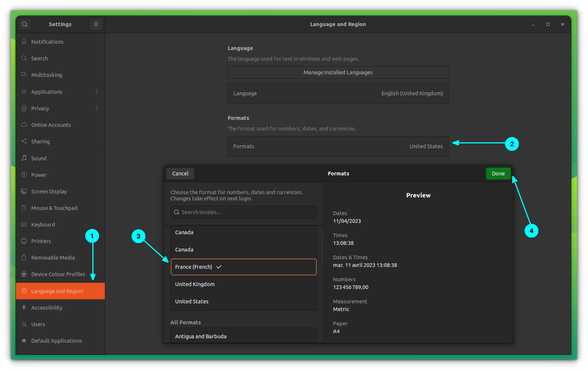The width and height of the screenshot is (588, 371).
Task: Expand the Privacy submenu chevron
Action: [x=97, y=108]
